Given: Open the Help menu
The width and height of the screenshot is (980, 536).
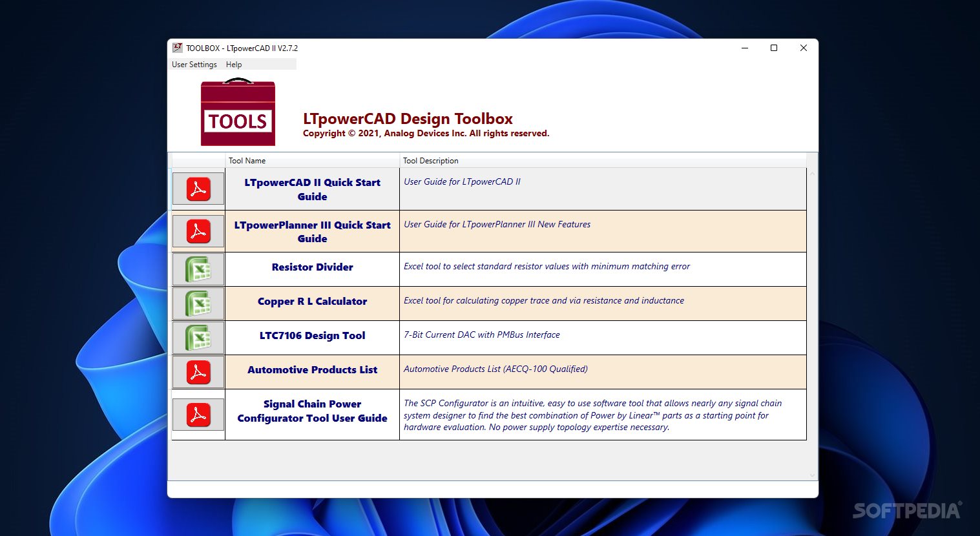Looking at the screenshot, I should pyautogui.click(x=234, y=65).
